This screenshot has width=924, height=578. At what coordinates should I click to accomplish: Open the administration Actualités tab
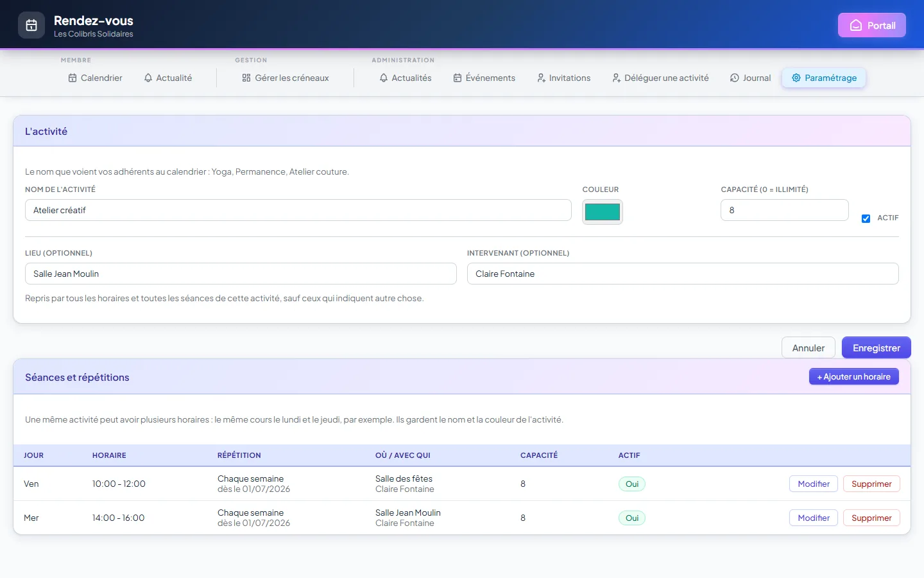406,78
